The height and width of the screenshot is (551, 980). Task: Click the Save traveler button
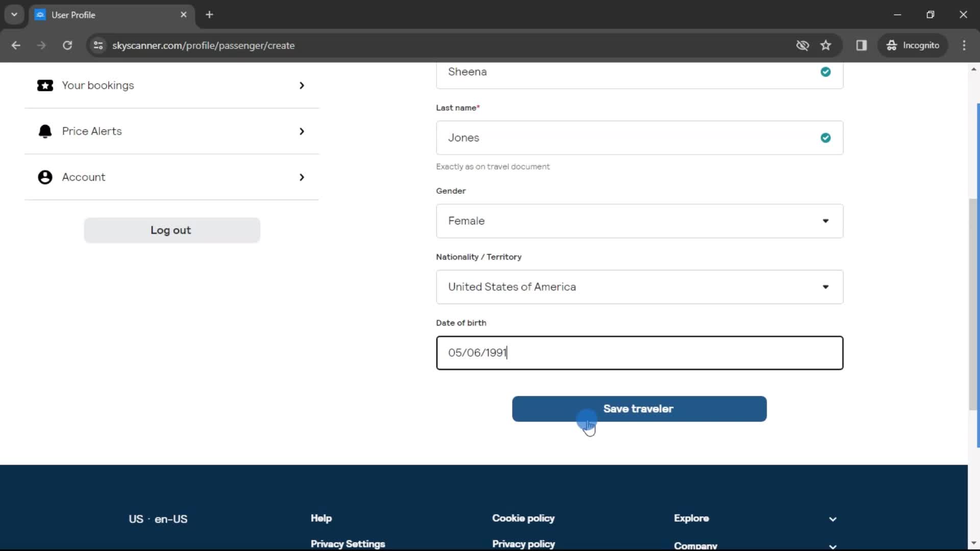click(640, 408)
